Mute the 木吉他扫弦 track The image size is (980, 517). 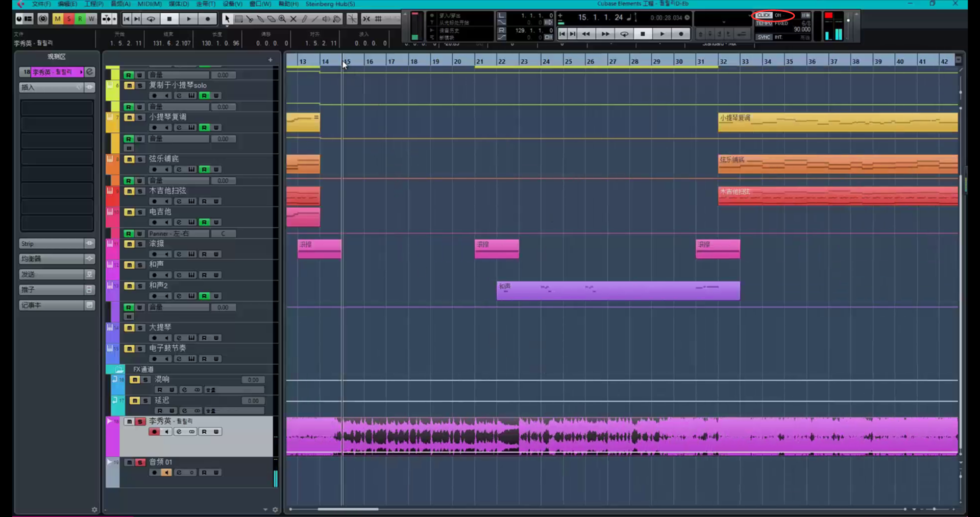(129, 191)
